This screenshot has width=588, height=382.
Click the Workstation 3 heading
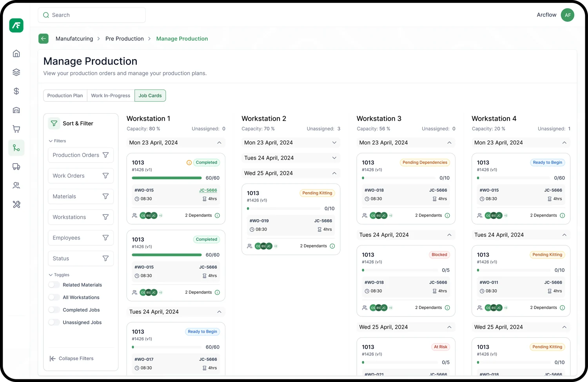point(379,118)
